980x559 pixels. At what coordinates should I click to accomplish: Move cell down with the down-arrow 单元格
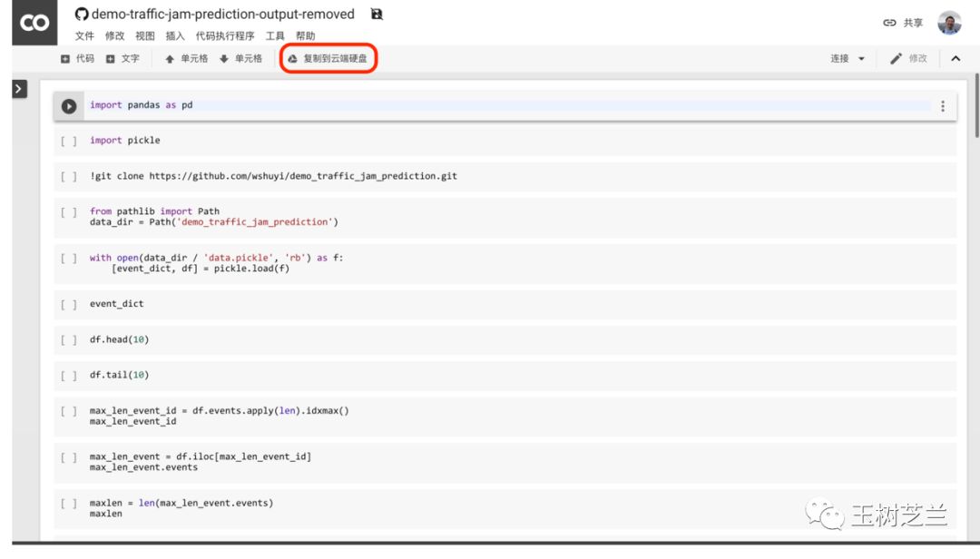pos(240,59)
